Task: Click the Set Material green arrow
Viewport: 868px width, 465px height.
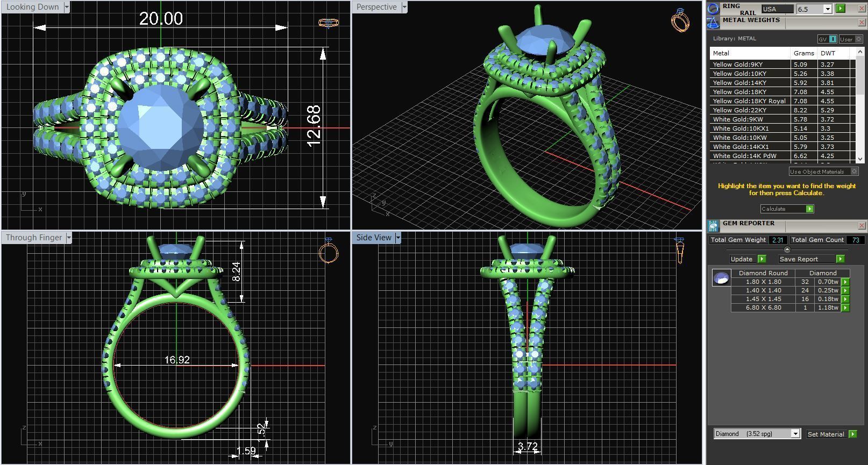Action: pyautogui.click(x=852, y=434)
